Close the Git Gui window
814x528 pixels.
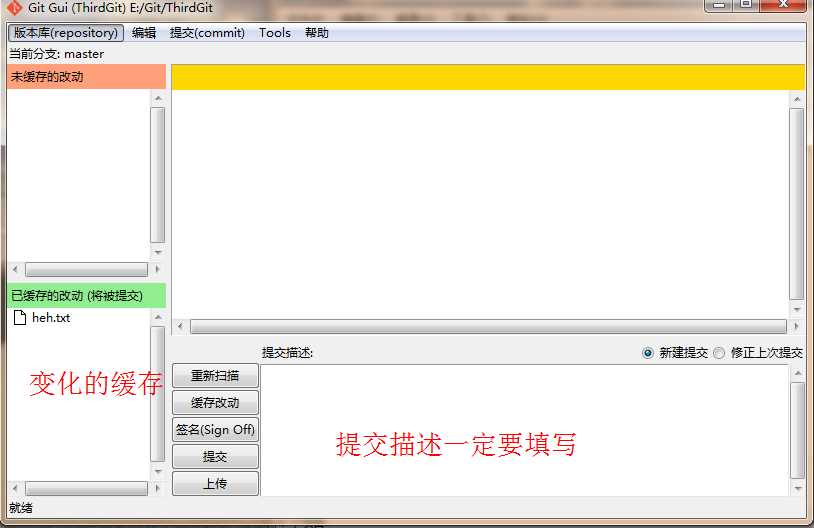click(x=783, y=5)
